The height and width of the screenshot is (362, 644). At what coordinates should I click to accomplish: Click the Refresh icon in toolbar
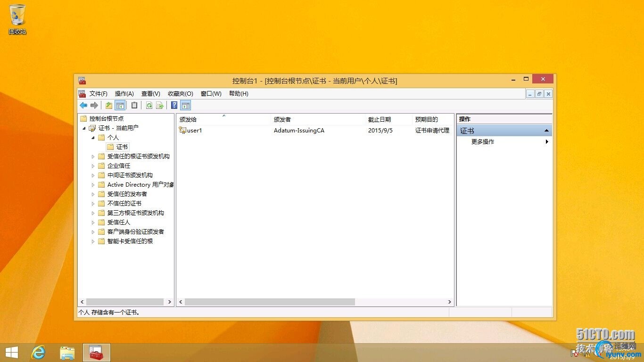pos(149,105)
